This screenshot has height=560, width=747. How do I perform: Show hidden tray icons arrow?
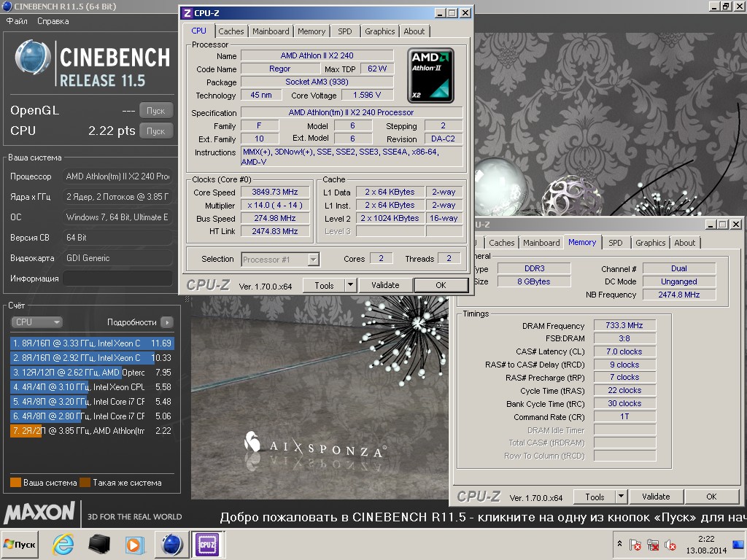point(619,544)
